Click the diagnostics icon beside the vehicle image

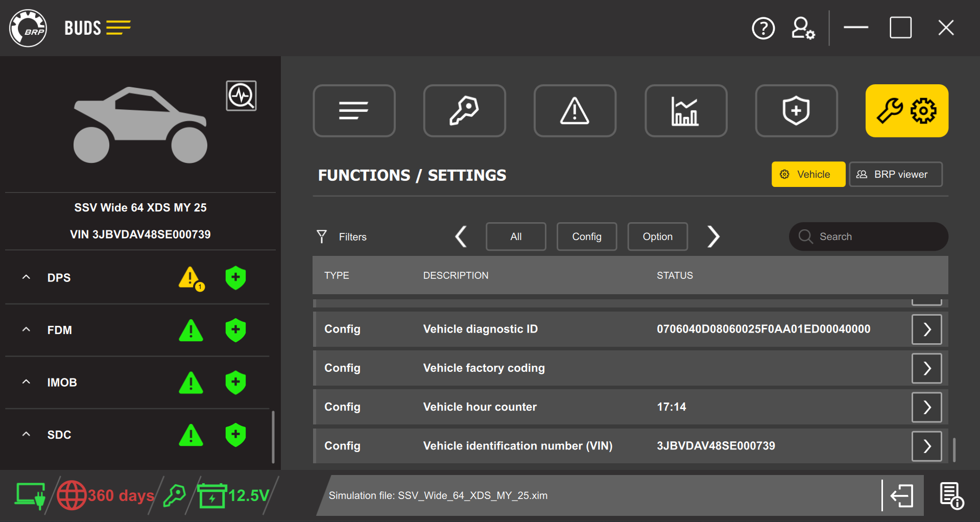241,96
